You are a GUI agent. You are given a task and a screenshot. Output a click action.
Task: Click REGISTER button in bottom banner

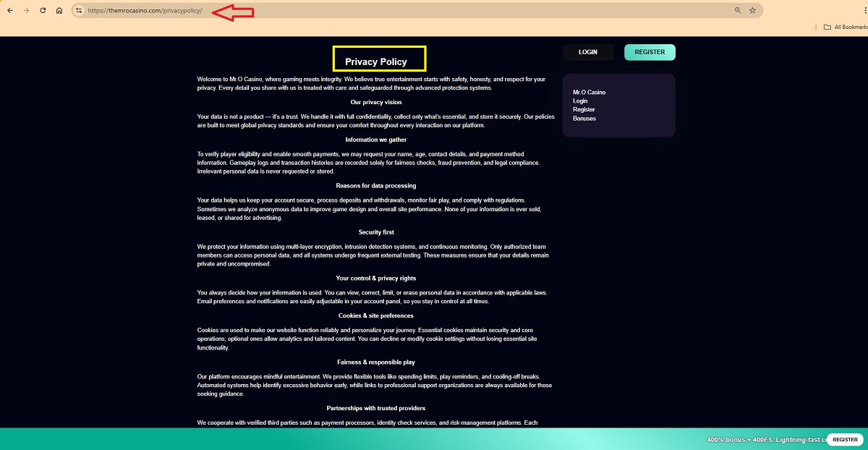[844, 439]
